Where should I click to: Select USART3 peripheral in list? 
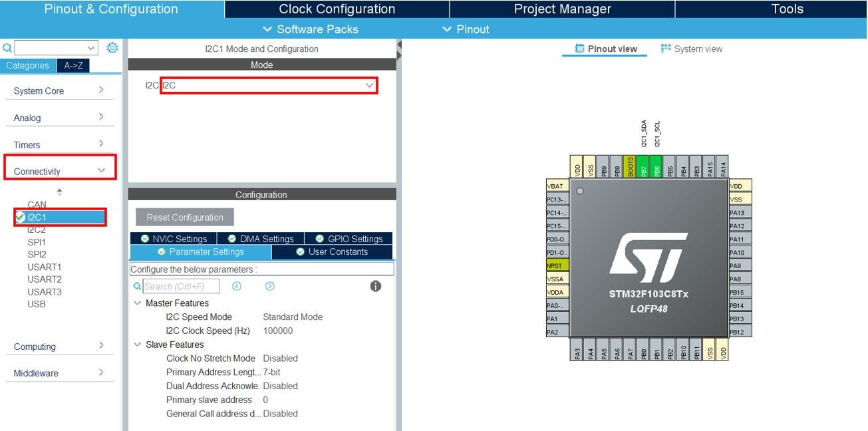[45, 291]
